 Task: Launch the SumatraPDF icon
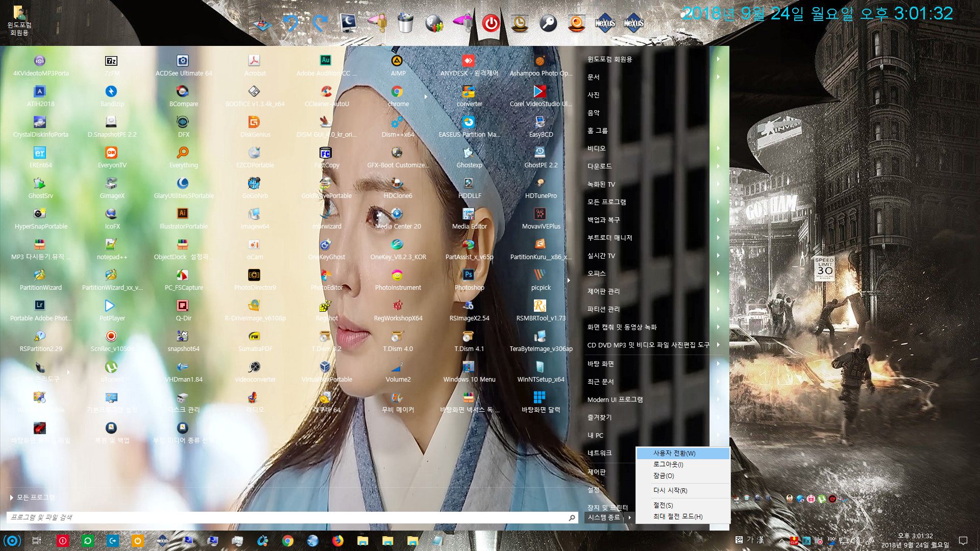click(254, 337)
